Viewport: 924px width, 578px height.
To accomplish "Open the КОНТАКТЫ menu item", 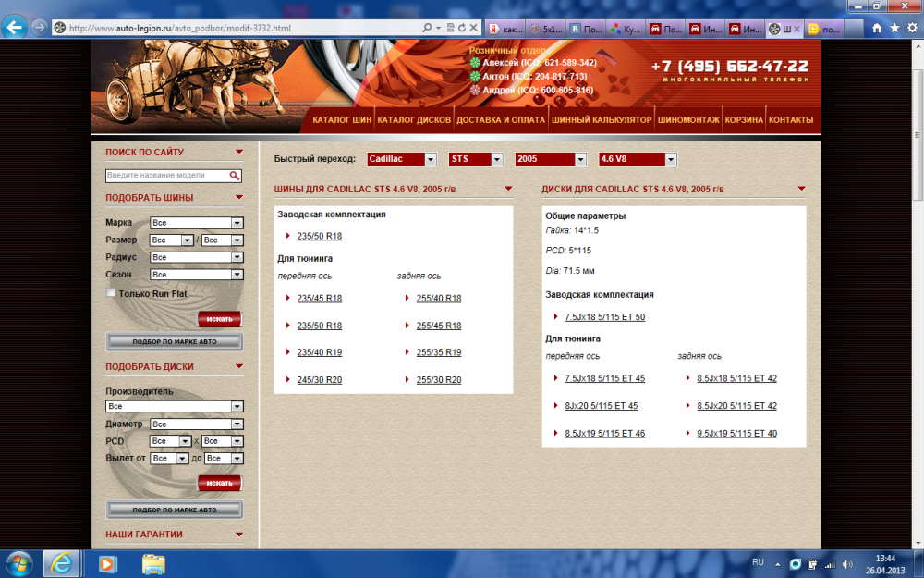I will pyautogui.click(x=791, y=120).
